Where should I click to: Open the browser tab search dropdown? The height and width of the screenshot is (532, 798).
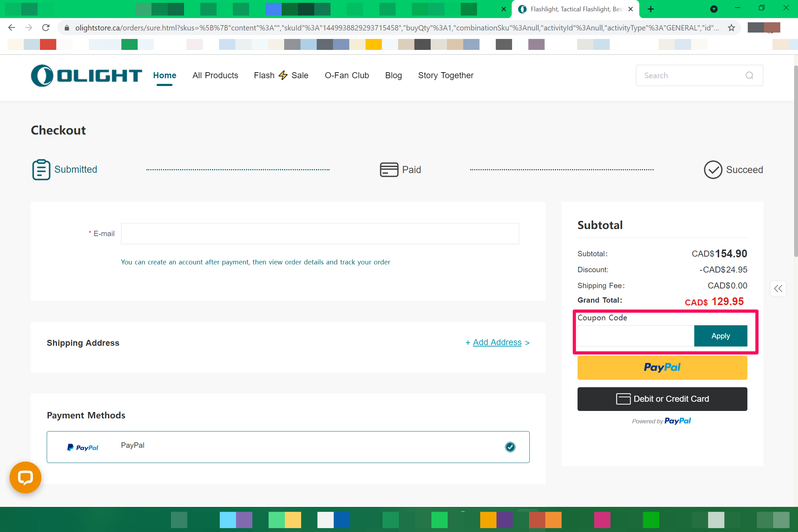point(714,9)
